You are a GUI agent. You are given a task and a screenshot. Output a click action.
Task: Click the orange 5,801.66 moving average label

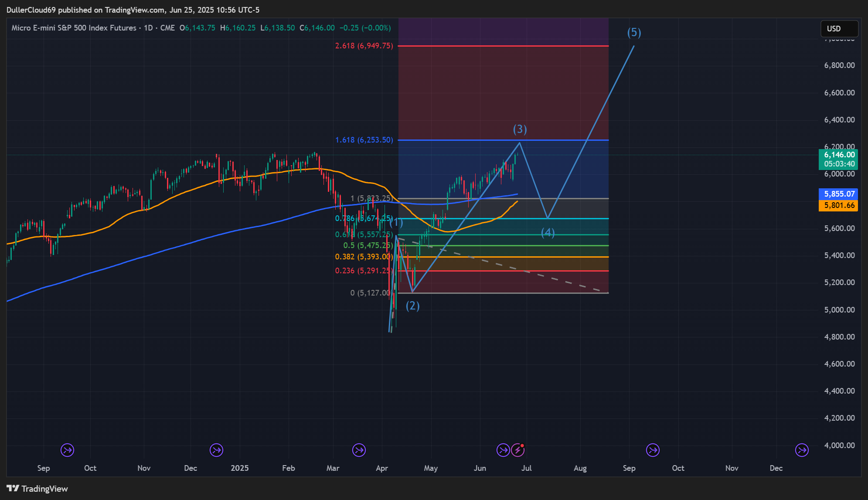tap(839, 205)
